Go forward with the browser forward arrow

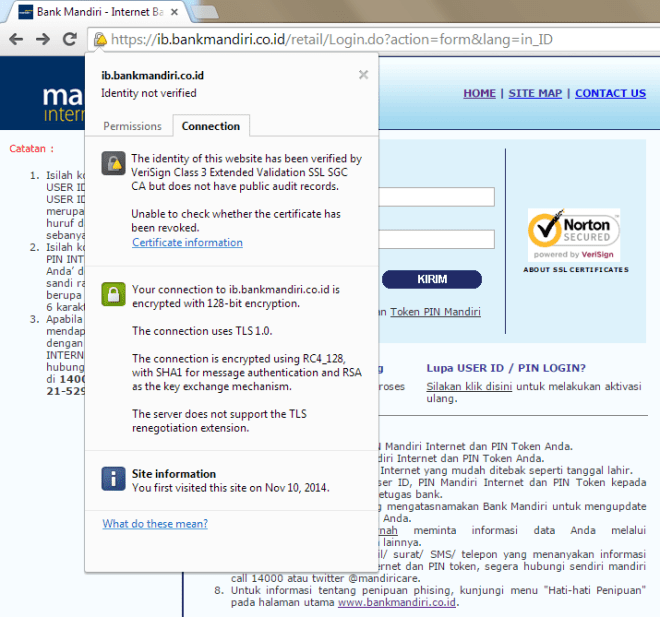pos(43,39)
